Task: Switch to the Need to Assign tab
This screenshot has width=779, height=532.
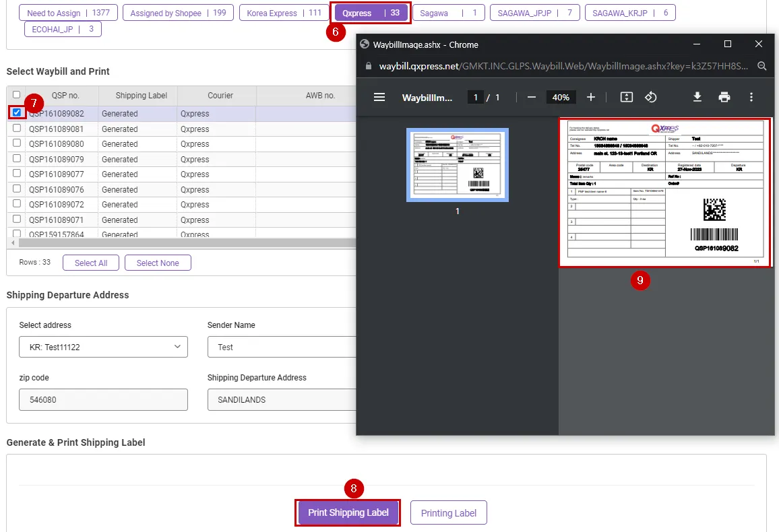Action: coord(68,13)
